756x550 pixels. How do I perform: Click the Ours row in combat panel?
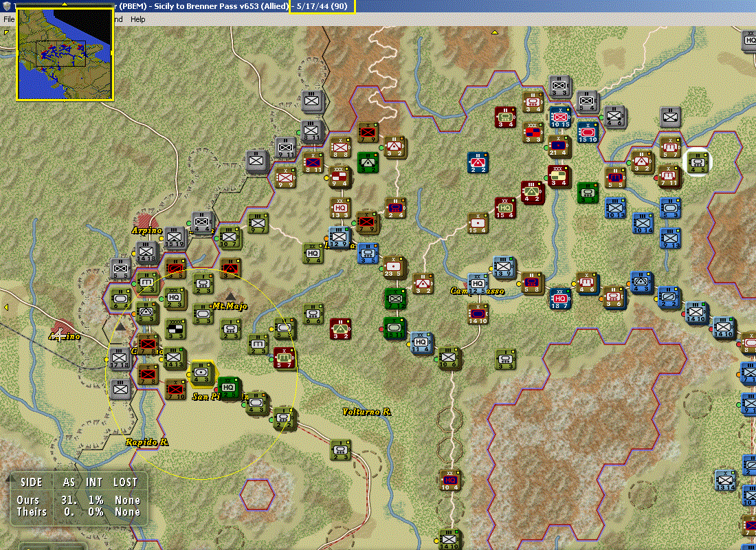[78, 500]
